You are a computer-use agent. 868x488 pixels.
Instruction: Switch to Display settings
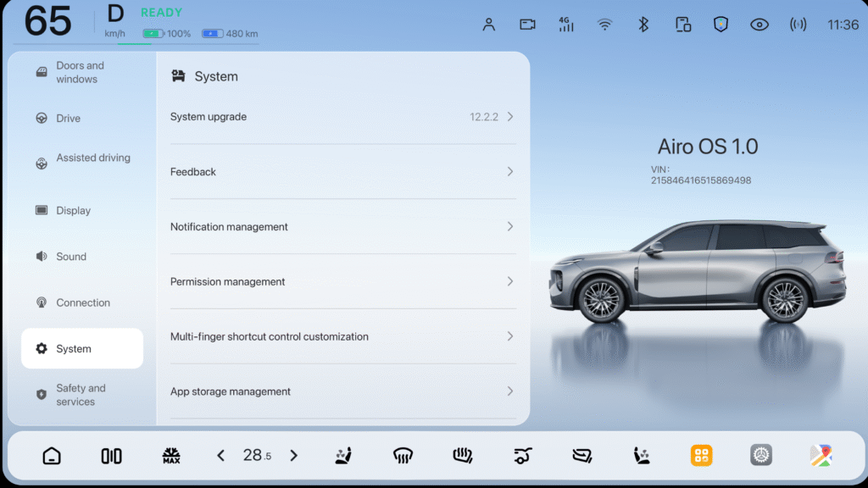click(x=82, y=210)
